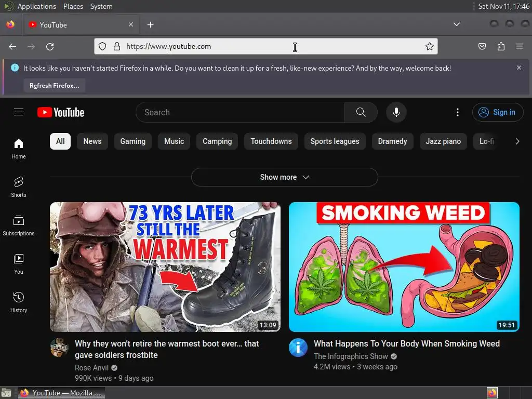
Task: Start voice search with microphone icon
Action: (x=396, y=112)
